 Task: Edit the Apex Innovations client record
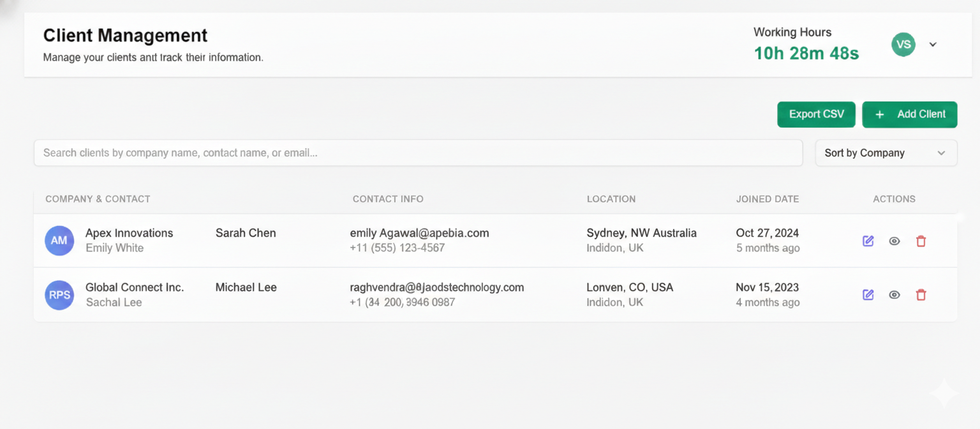click(x=868, y=241)
